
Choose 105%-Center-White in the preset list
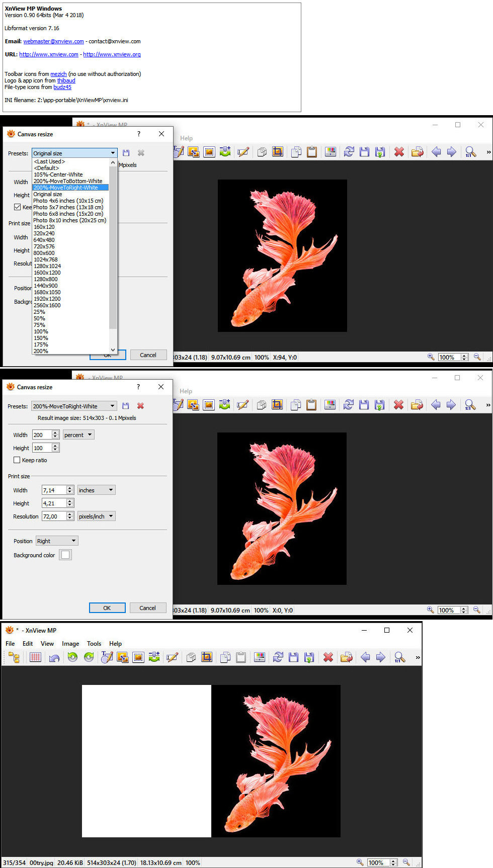tap(70, 175)
